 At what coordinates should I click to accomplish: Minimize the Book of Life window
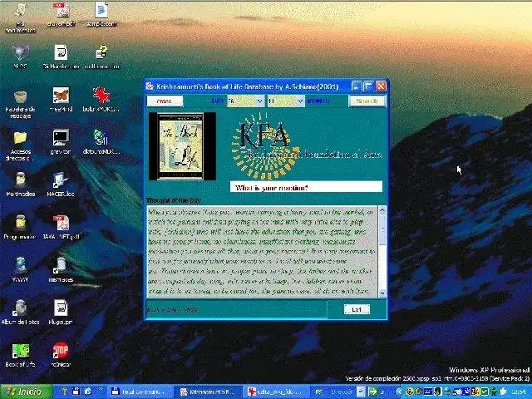pyautogui.click(x=356, y=86)
